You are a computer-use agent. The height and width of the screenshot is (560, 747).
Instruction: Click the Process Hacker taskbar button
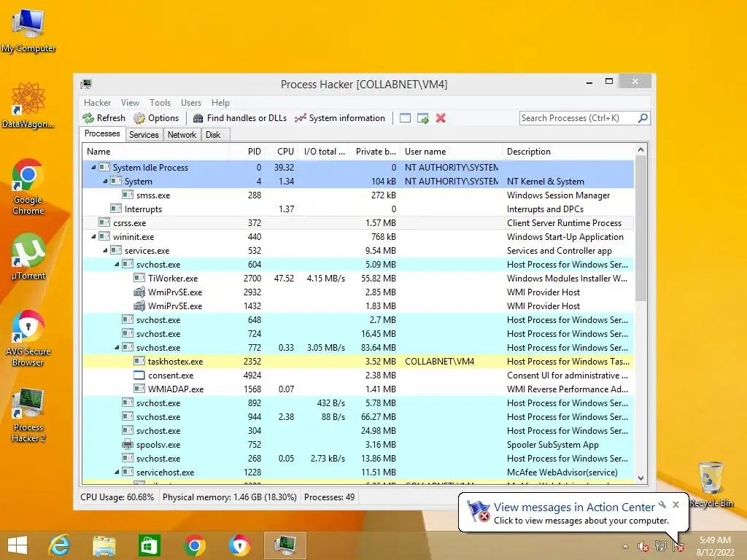coord(285,545)
